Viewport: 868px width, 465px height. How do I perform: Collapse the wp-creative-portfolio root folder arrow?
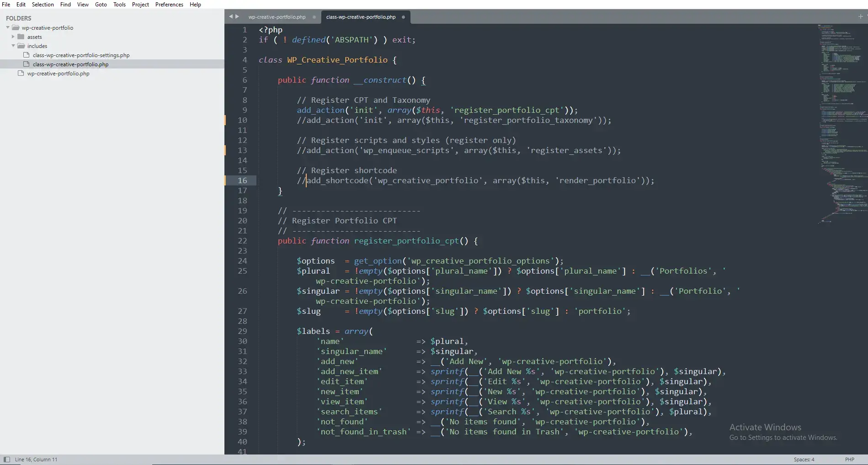pos(8,27)
